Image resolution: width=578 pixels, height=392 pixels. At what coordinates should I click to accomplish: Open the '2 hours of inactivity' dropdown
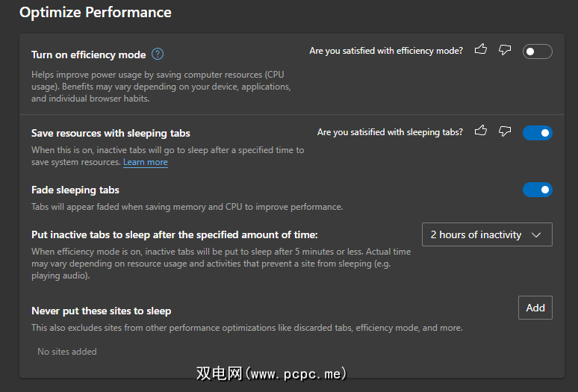(487, 234)
